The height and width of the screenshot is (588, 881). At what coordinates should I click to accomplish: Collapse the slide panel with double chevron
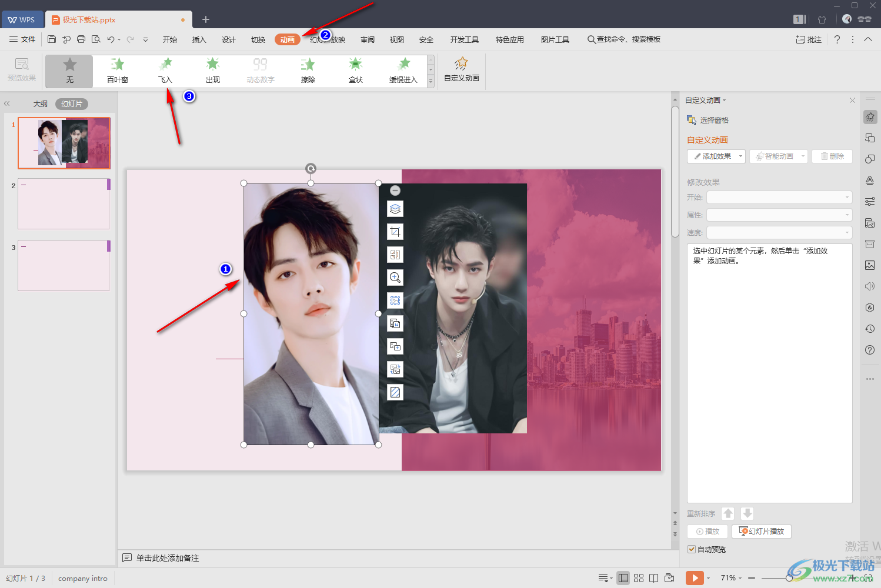[7, 103]
